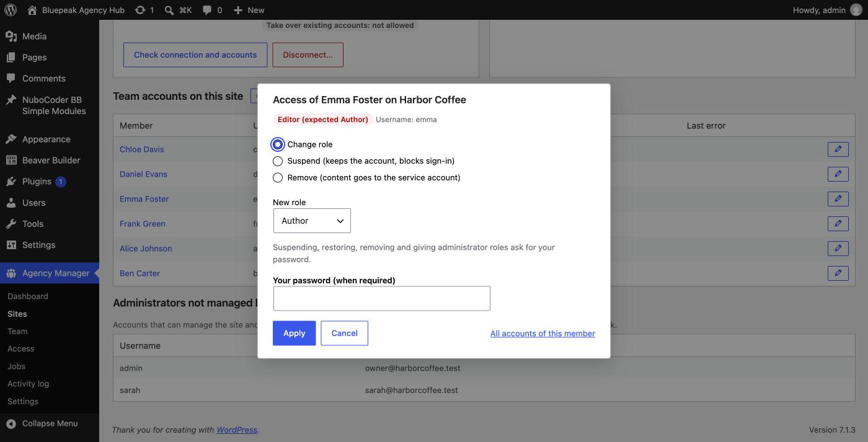868x442 pixels.
Task: Click the Users person icon
Action: click(11, 203)
